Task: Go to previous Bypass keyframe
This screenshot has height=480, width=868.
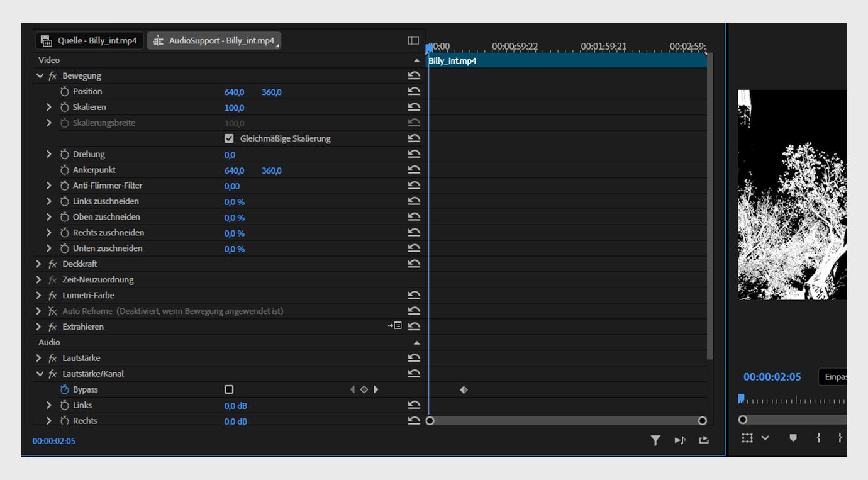Action: [x=352, y=389]
